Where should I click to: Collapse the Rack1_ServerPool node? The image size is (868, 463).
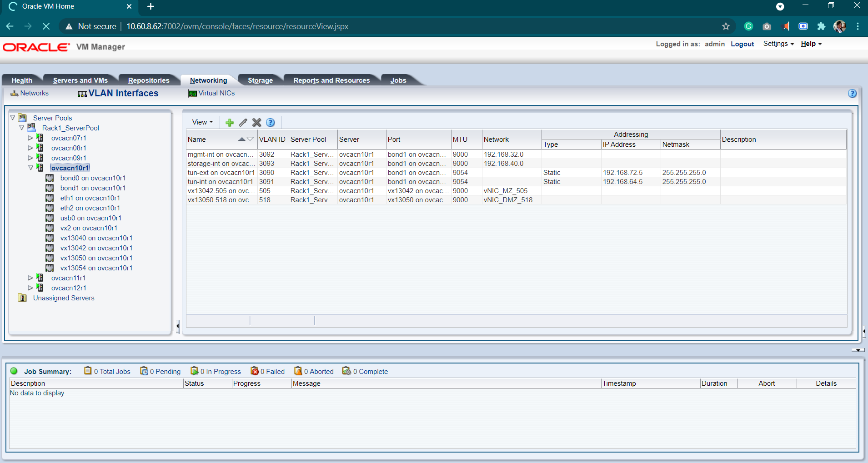click(x=22, y=128)
